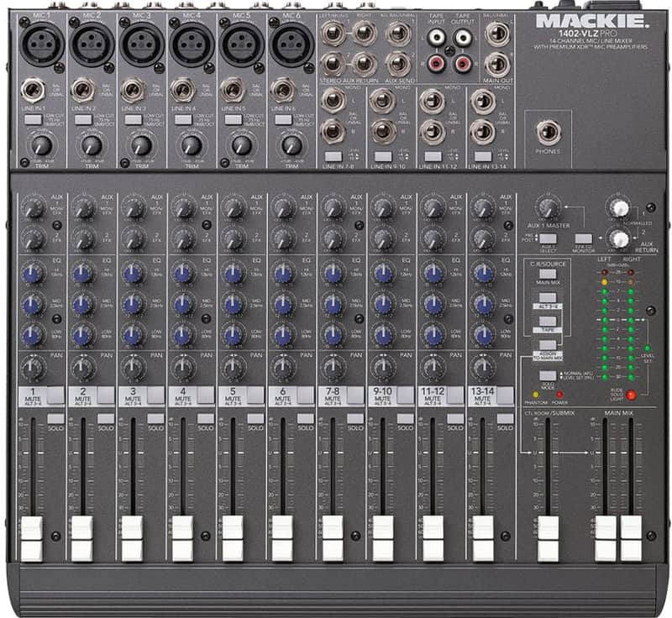Solo channel 6
The width and height of the screenshot is (672, 618).
click(306, 418)
